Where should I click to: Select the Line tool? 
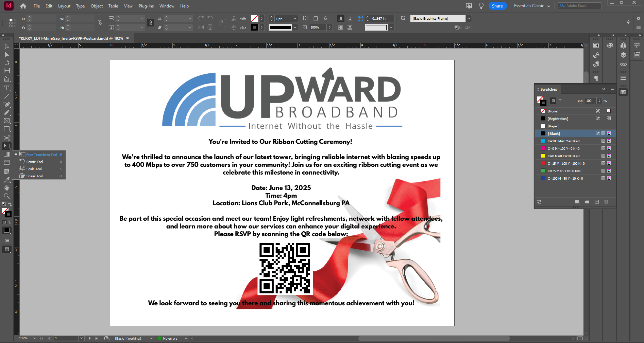tap(6, 96)
